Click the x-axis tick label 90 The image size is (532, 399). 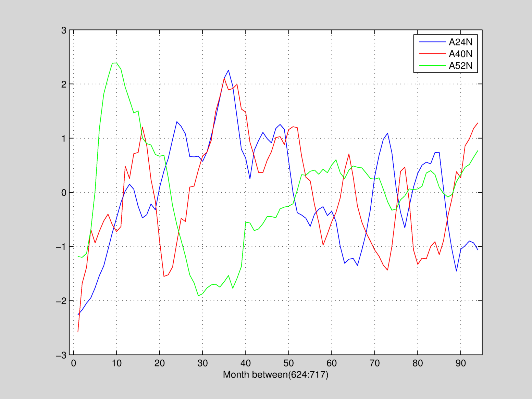pyautogui.click(x=460, y=363)
